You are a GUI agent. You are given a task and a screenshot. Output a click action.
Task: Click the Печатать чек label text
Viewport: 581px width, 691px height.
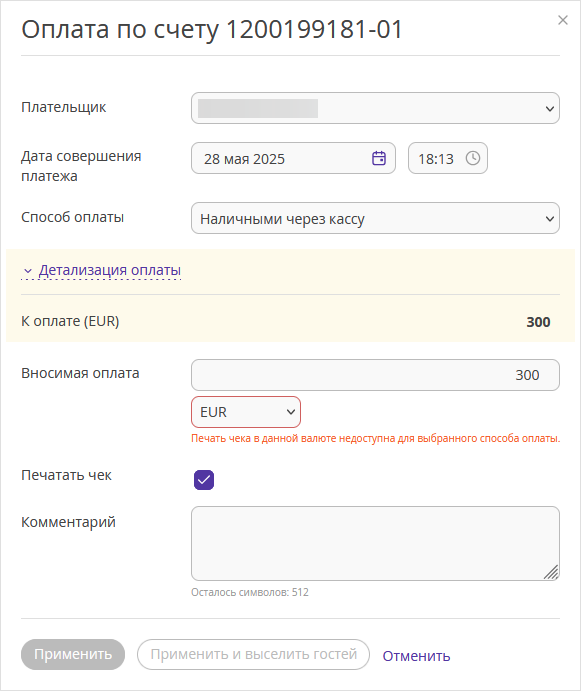[x=67, y=475]
